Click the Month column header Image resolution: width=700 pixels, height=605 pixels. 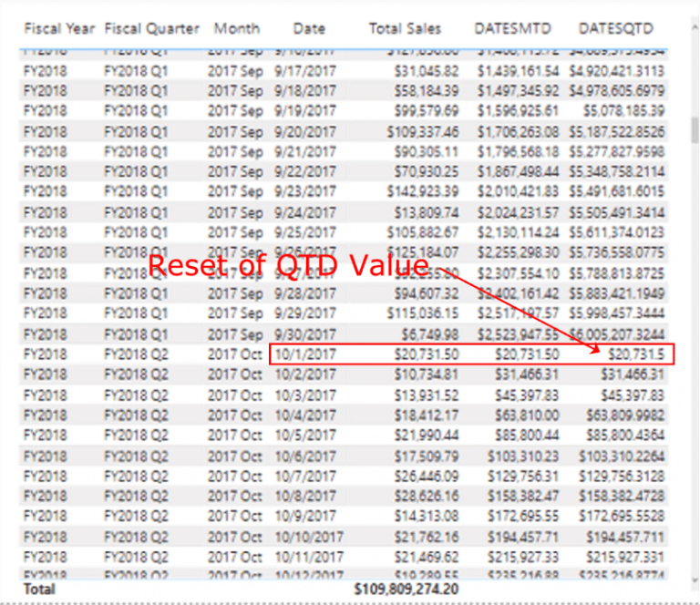237,28
